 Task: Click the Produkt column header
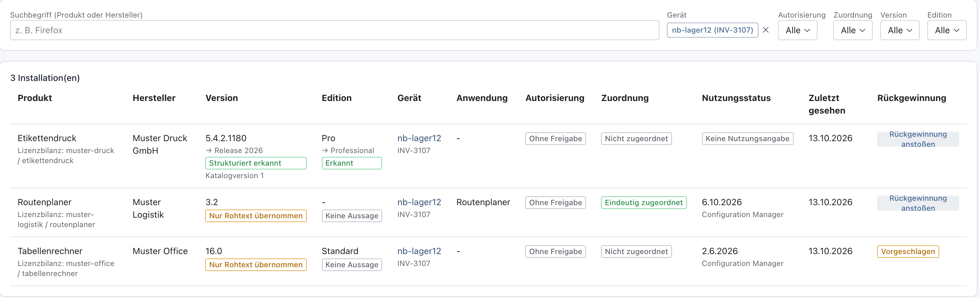pyautogui.click(x=35, y=98)
